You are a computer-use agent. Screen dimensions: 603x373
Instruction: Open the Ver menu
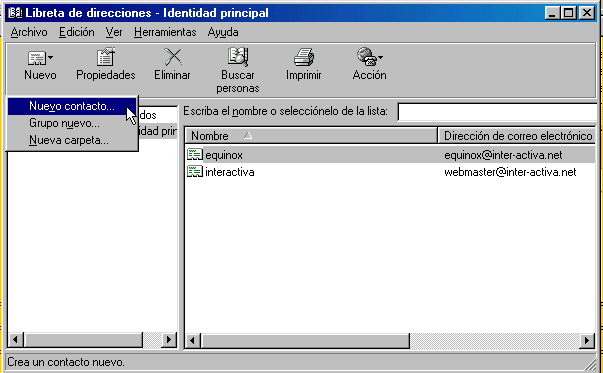[114, 32]
